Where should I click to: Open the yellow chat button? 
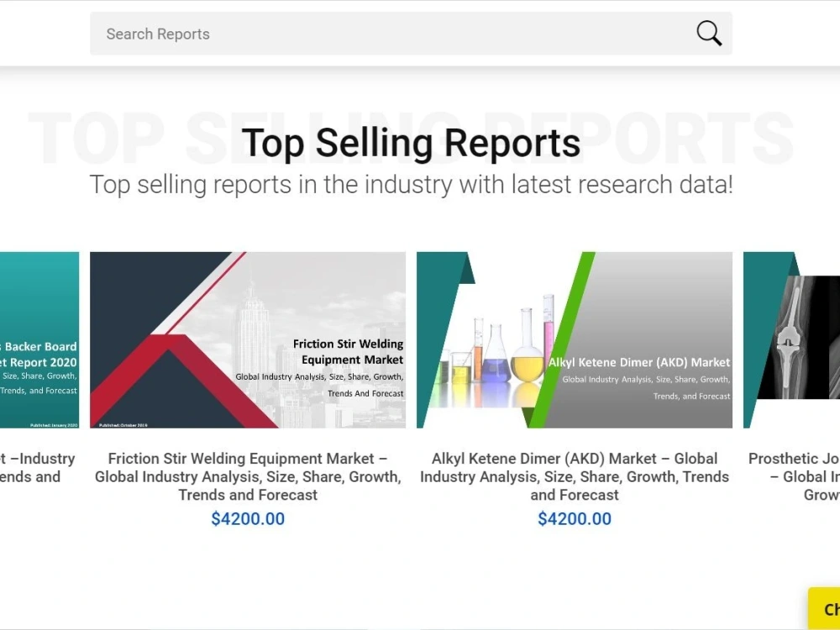coord(824,608)
